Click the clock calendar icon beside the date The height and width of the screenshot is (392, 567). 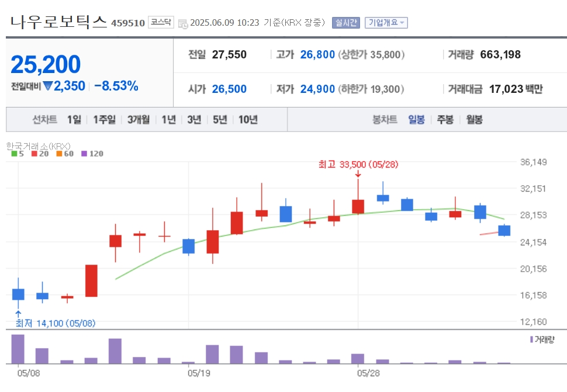point(184,24)
